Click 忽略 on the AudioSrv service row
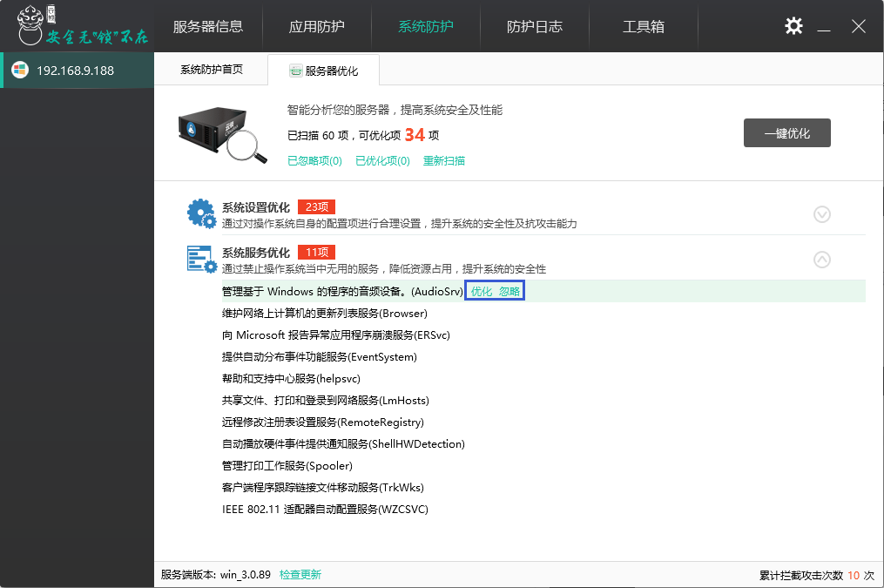The width and height of the screenshot is (884, 588). [509, 291]
